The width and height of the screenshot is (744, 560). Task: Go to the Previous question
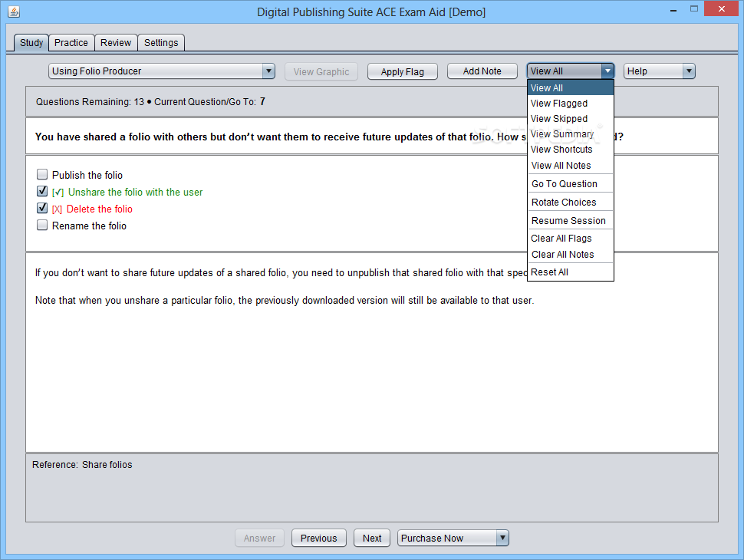[319, 539]
